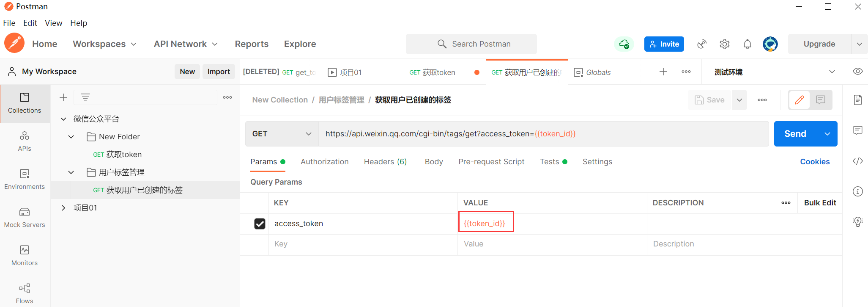This screenshot has height=307, width=868.
Task: Open the Environments sidebar panel
Action: [x=25, y=180]
